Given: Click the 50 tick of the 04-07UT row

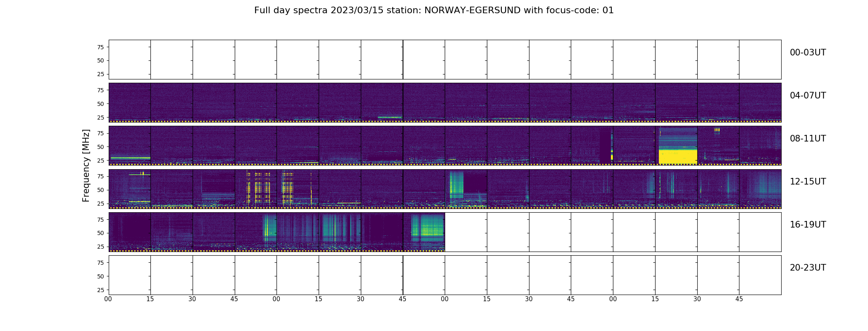Looking at the screenshot, I should 100,104.
